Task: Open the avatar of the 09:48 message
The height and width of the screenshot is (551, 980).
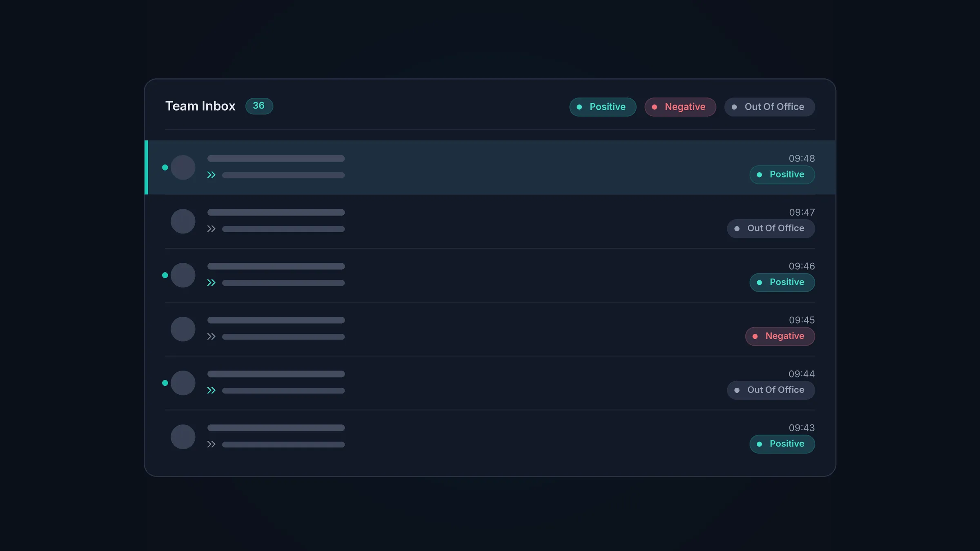Action: point(183,167)
